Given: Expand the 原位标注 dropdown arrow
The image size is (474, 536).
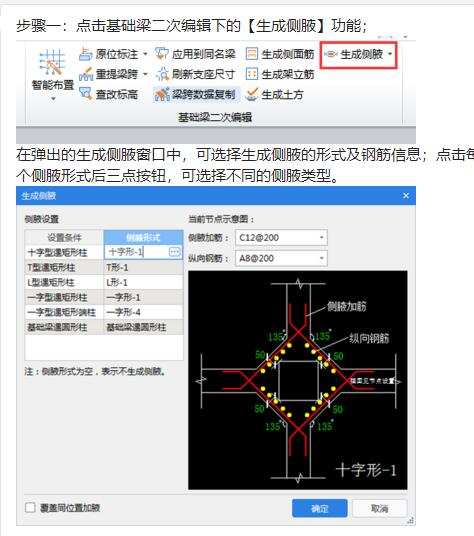Looking at the screenshot, I should (145, 54).
